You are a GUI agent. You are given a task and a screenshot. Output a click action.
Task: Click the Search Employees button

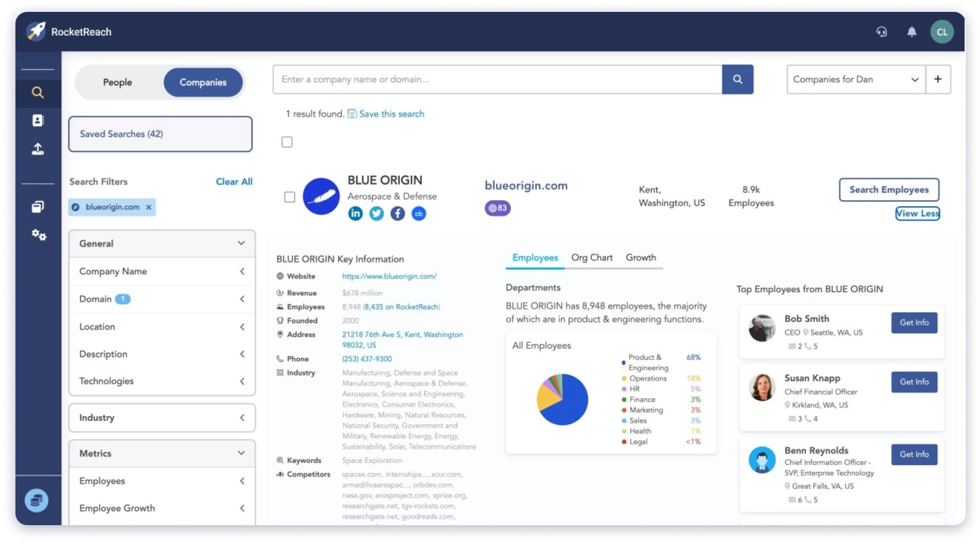coord(889,190)
